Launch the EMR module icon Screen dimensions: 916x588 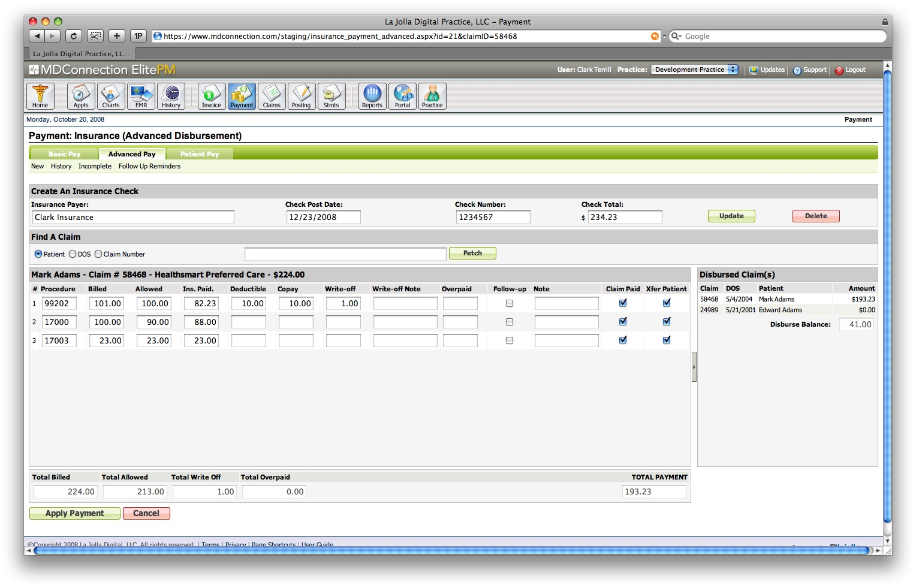pos(141,96)
